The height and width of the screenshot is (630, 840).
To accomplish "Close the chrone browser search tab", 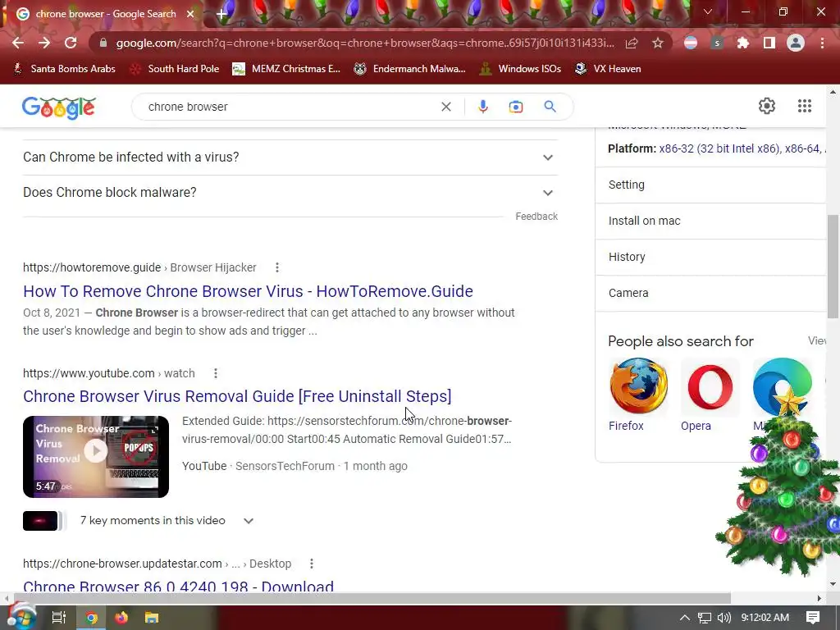I will [x=190, y=14].
